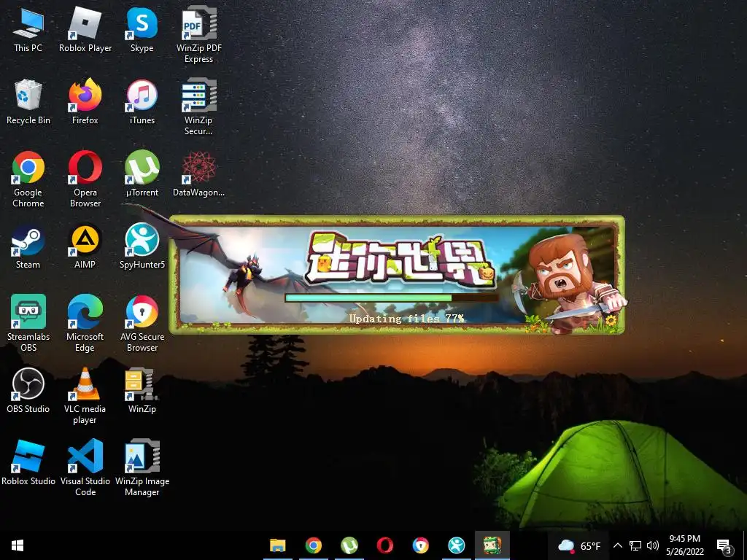
Task: Click the launcher update progress bar
Action: (392, 298)
